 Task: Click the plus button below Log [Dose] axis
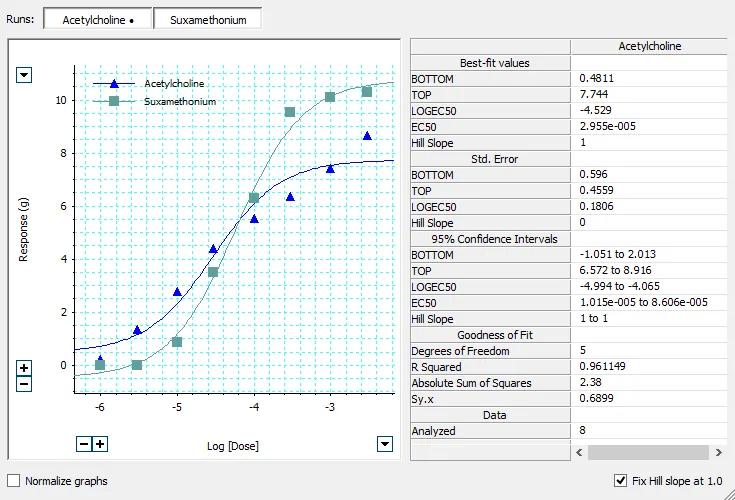tap(100, 444)
